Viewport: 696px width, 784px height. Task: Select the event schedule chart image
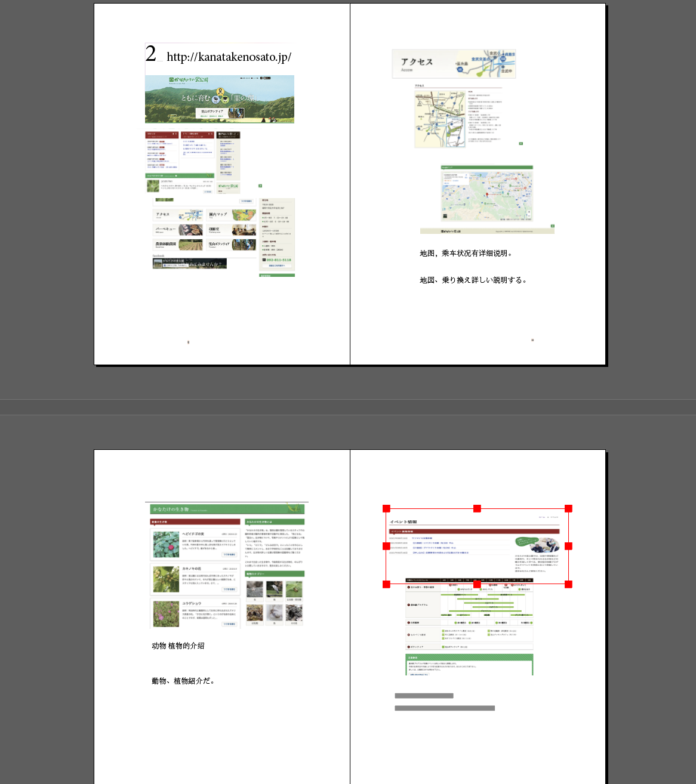[x=469, y=615]
